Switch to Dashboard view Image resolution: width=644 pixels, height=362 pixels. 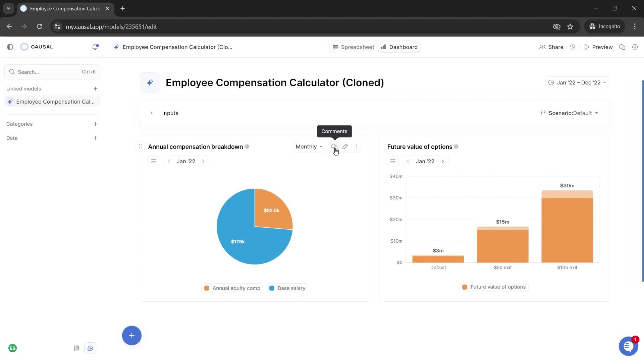click(x=399, y=47)
